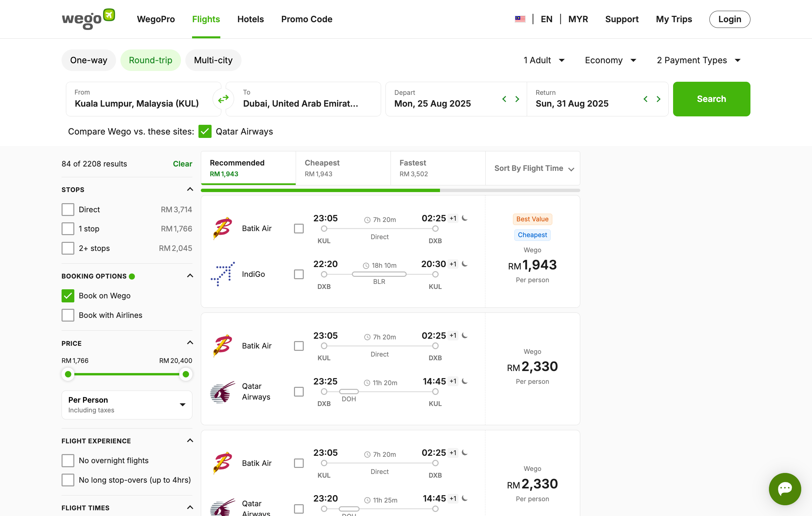Select the IndiGo 22:20 flight checkbox
Viewport: 812px width, 516px height.
[x=299, y=274]
